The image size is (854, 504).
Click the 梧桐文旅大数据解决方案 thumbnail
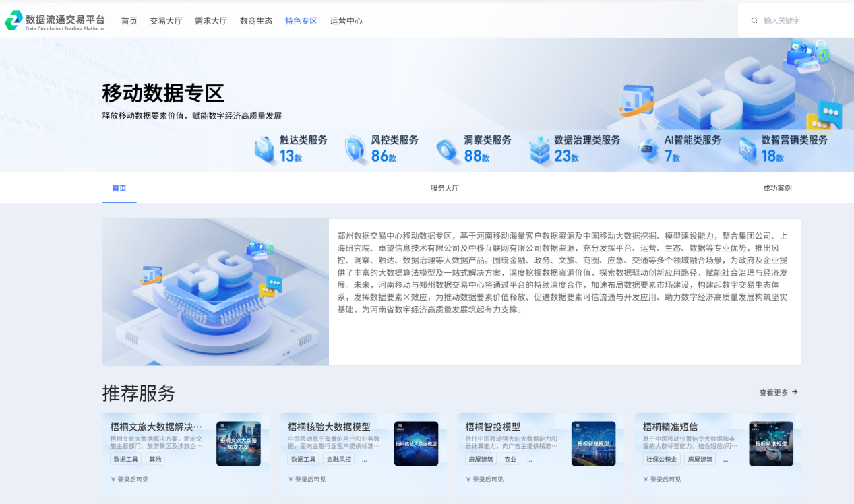click(239, 444)
